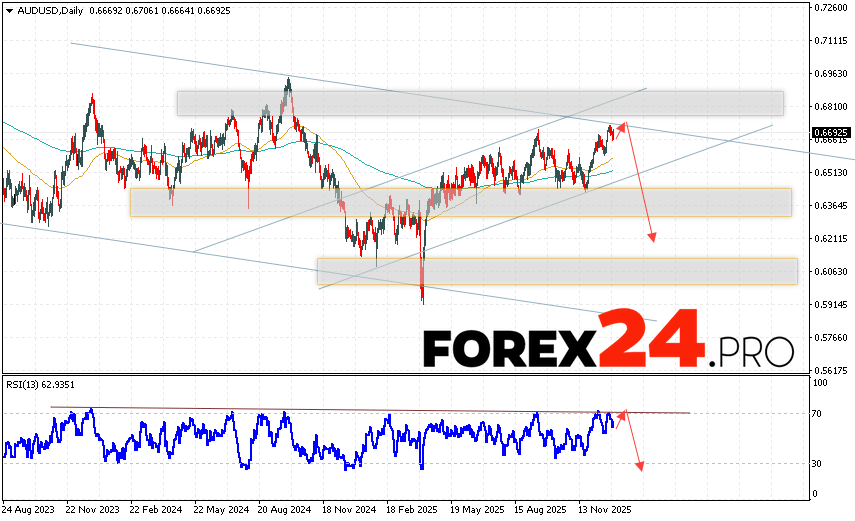Select the upper grey resistance zone rectangle

(480, 103)
